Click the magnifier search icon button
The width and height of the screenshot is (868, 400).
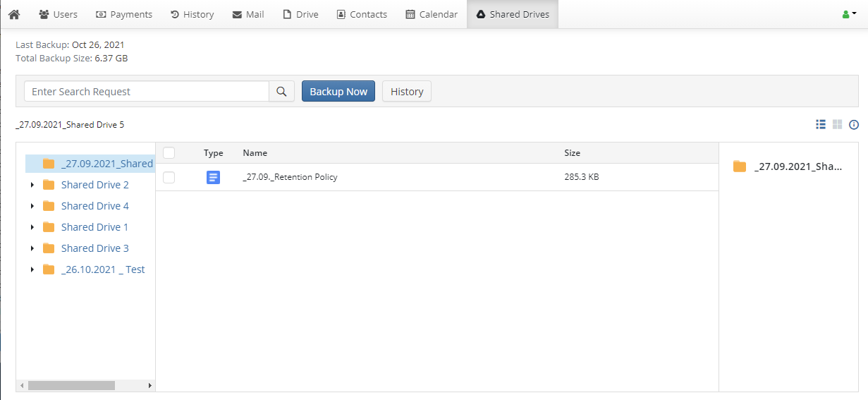tap(281, 92)
